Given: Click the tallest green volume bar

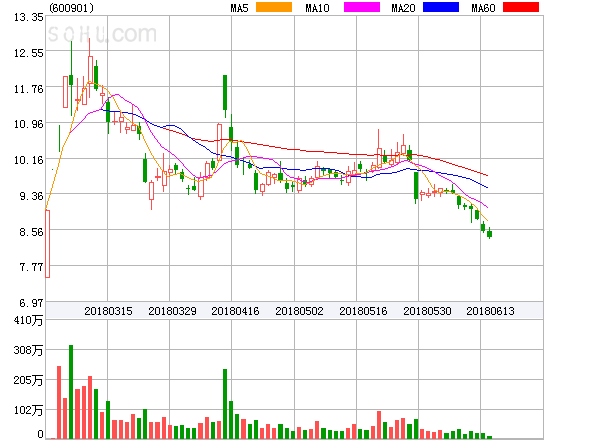Looking at the screenshot, I should click(71, 392).
